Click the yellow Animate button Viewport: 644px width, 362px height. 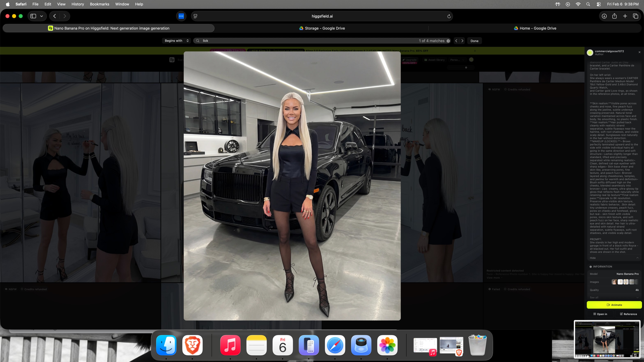point(614,305)
